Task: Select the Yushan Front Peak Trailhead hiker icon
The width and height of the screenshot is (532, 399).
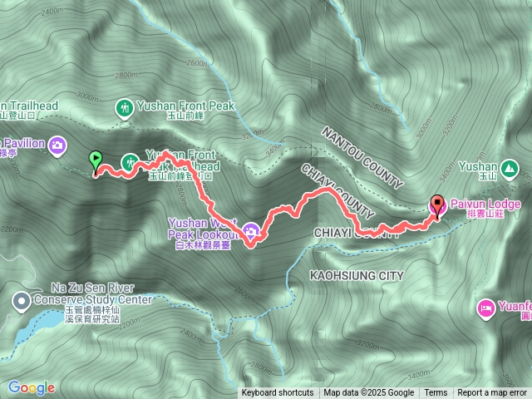Action: coord(131,162)
